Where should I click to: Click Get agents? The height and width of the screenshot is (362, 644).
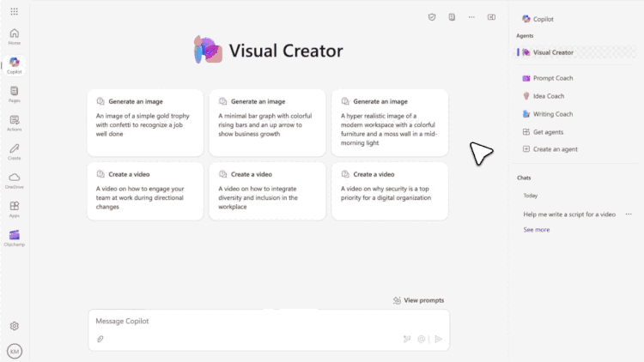pos(543,132)
